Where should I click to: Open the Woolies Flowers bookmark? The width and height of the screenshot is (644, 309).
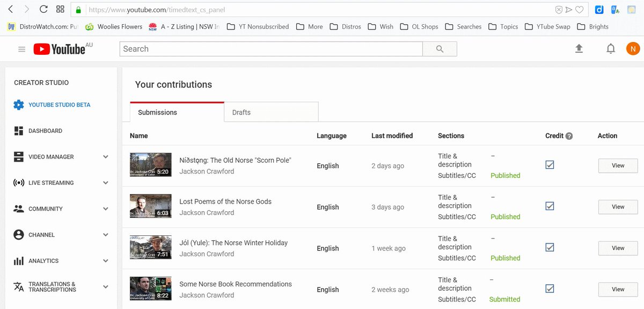coord(114,26)
